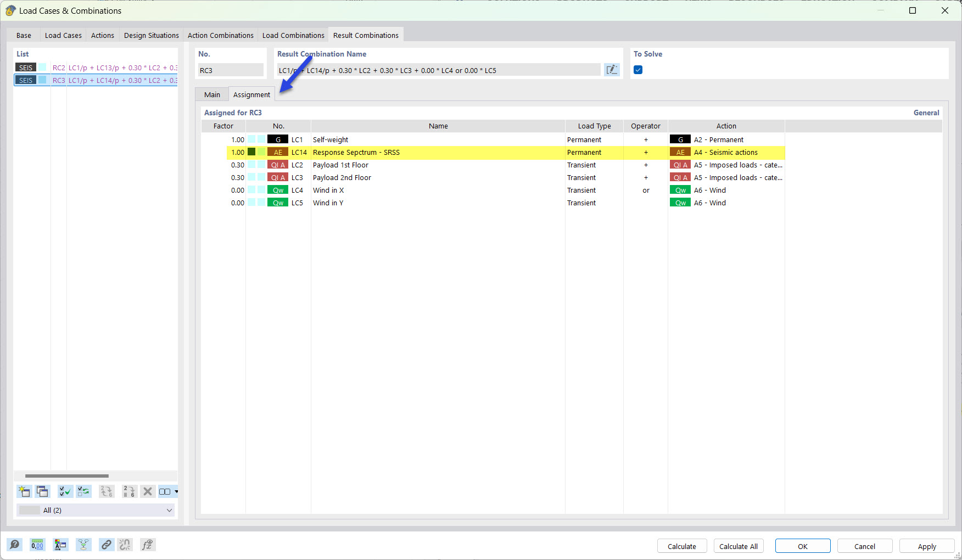The height and width of the screenshot is (560, 962).
Task: Select RC2 row in the List
Action: (96, 68)
